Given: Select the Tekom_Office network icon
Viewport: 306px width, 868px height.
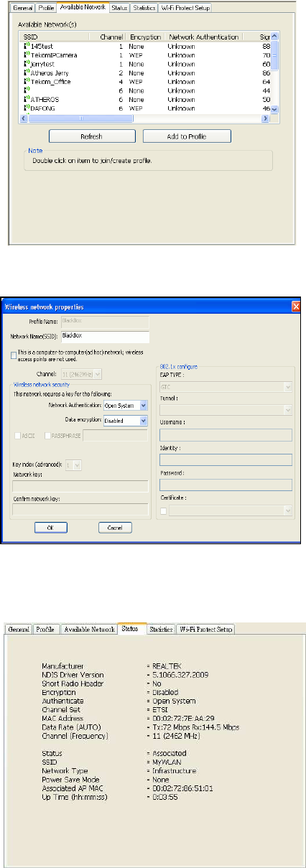Looking at the screenshot, I should tap(26, 81).
